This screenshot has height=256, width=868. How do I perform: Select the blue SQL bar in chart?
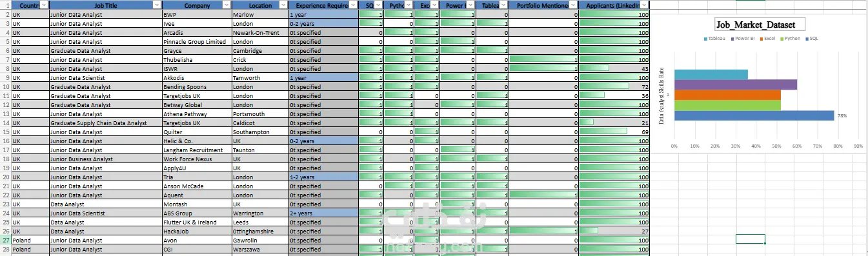click(754, 115)
